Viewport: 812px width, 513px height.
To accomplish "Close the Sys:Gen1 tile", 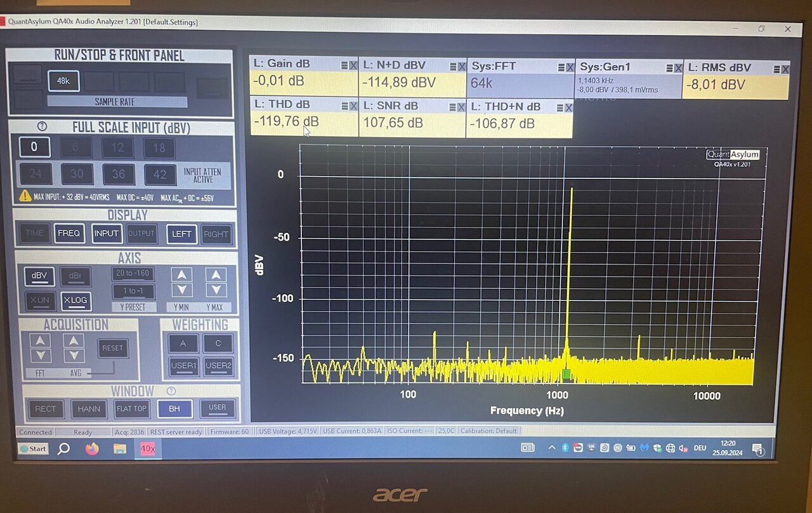I will coord(678,68).
